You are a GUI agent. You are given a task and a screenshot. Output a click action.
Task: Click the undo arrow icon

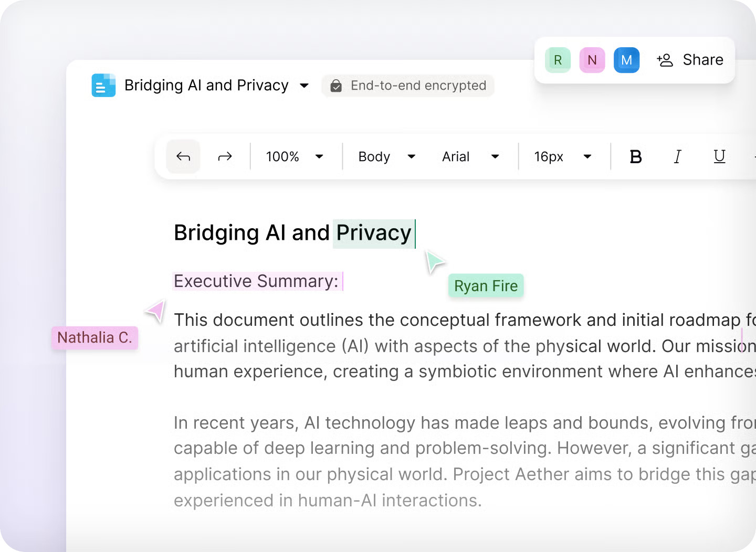tap(183, 156)
